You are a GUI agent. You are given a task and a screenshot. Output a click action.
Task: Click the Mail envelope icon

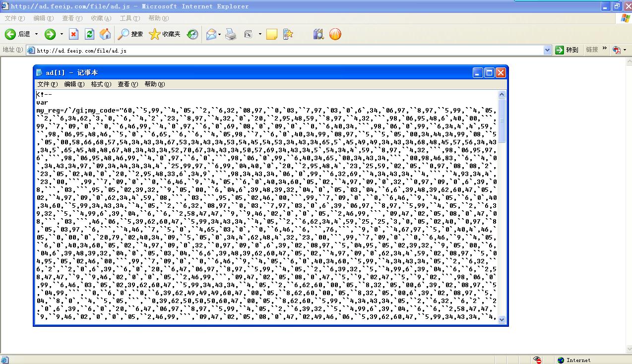pos(211,34)
